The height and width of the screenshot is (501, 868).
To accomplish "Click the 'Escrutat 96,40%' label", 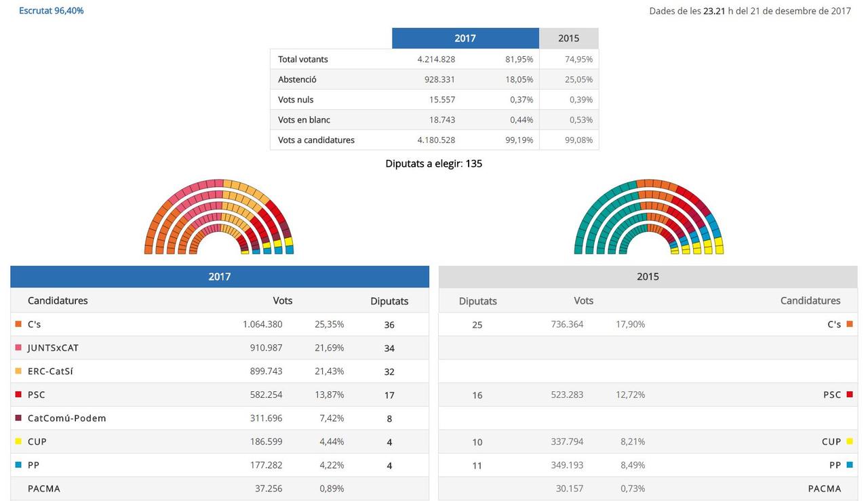I will click(x=52, y=11).
